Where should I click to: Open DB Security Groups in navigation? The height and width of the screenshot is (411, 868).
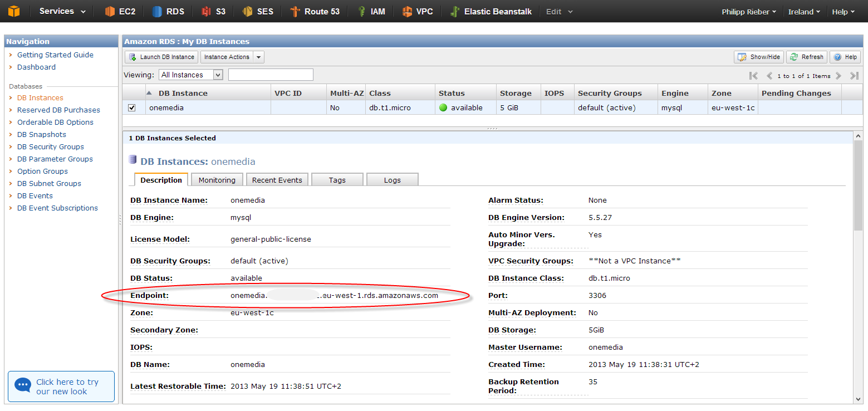coord(51,146)
